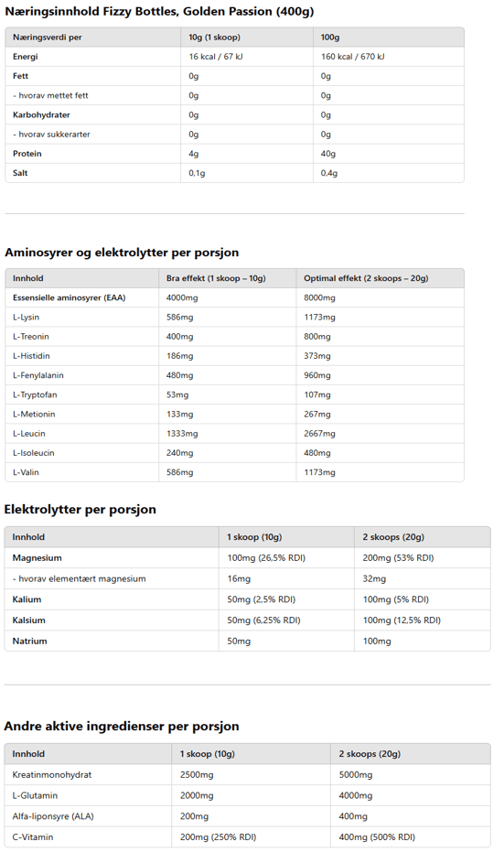The height and width of the screenshot is (852, 504).
Task: Select the '10g (1 skoop)' column header
Action: (215, 38)
